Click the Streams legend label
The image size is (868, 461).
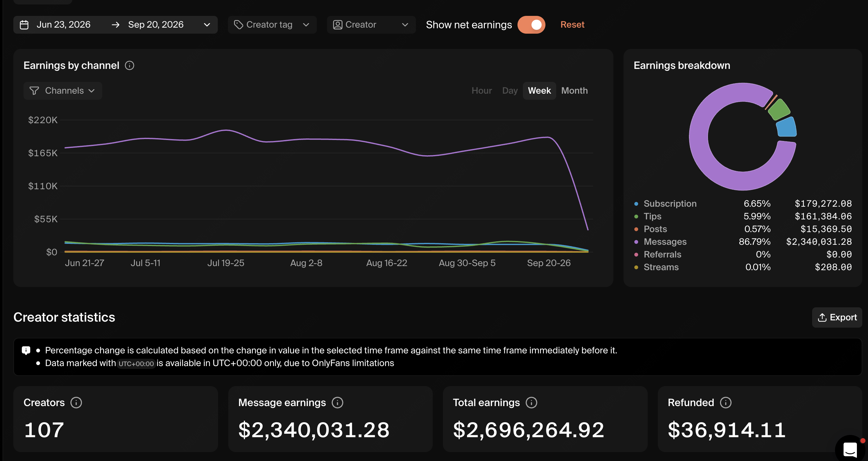coord(661,267)
